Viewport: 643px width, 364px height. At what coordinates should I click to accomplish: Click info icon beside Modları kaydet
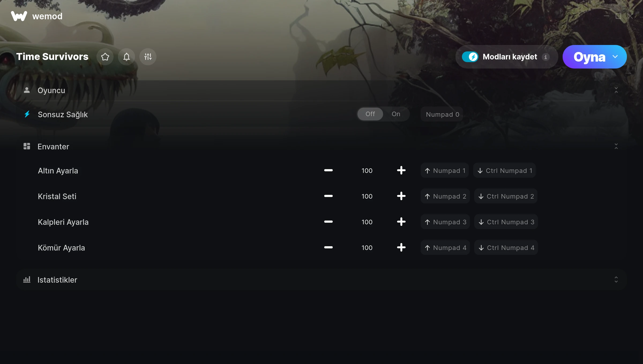click(546, 57)
